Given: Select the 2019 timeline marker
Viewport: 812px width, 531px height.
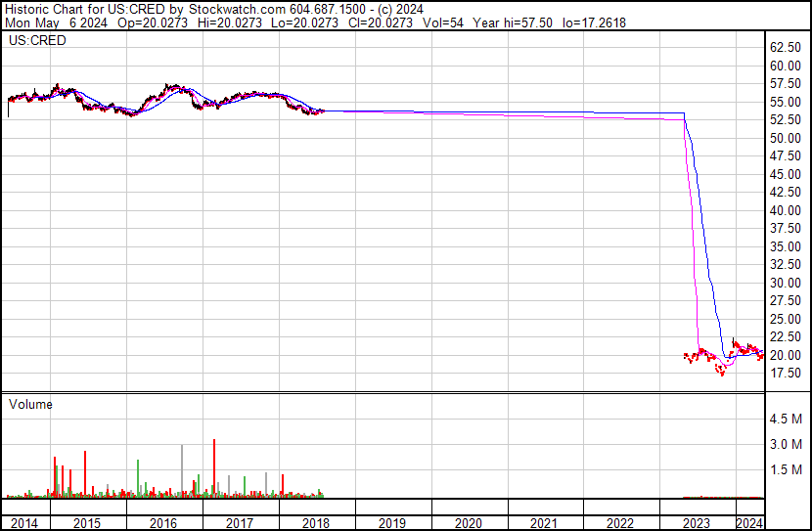Looking at the screenshot, I should [393, 523].
